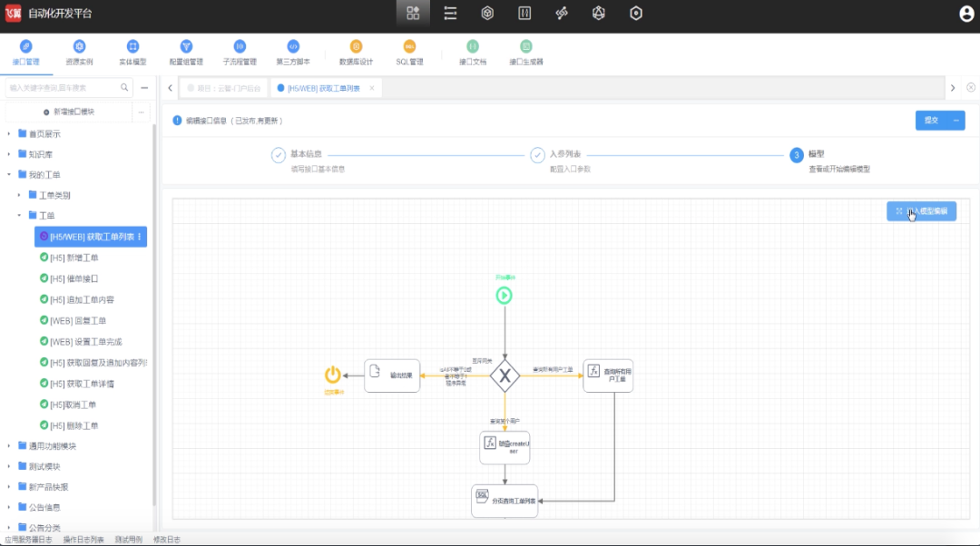
Task: Open the 实体模型 toolbar section
Action: pyautogui.click(x=132, y=53)
